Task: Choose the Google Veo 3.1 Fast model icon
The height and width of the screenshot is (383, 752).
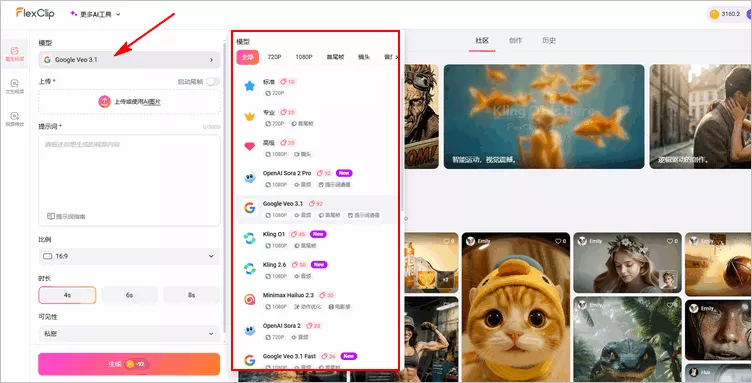Action: [x=249, y=360]
